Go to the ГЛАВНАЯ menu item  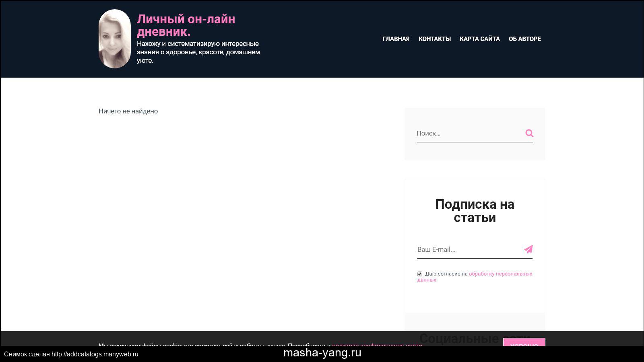point(396,39)
